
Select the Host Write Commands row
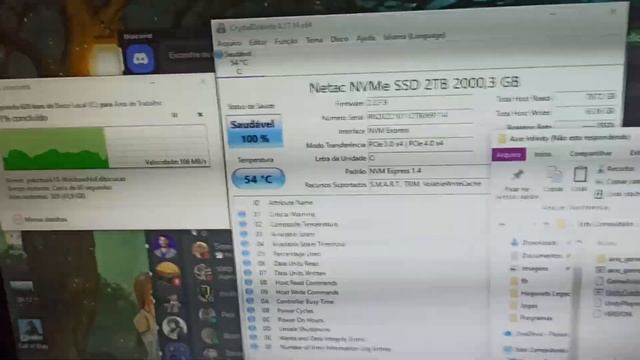[x=366, y=292]
